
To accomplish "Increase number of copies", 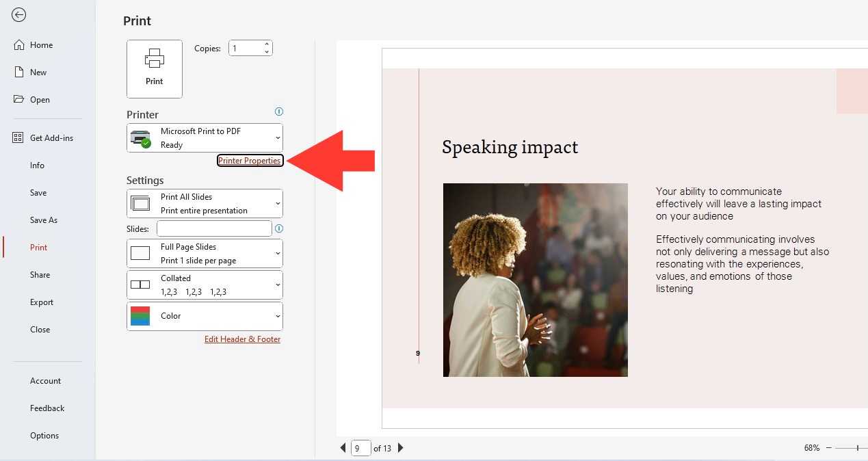I will pos(267,45).
